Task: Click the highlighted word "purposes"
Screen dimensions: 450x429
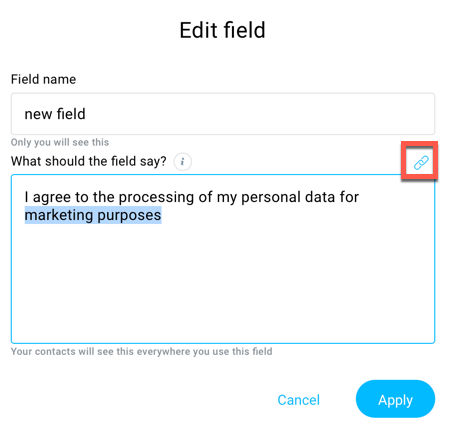Action: point(130,216)
